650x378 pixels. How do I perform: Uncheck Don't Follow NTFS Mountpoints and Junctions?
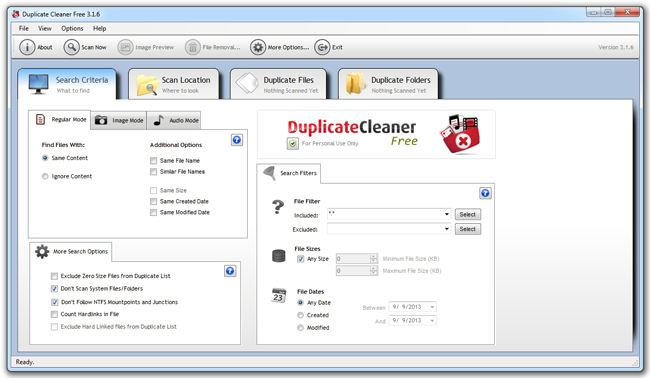click(54, 302)
